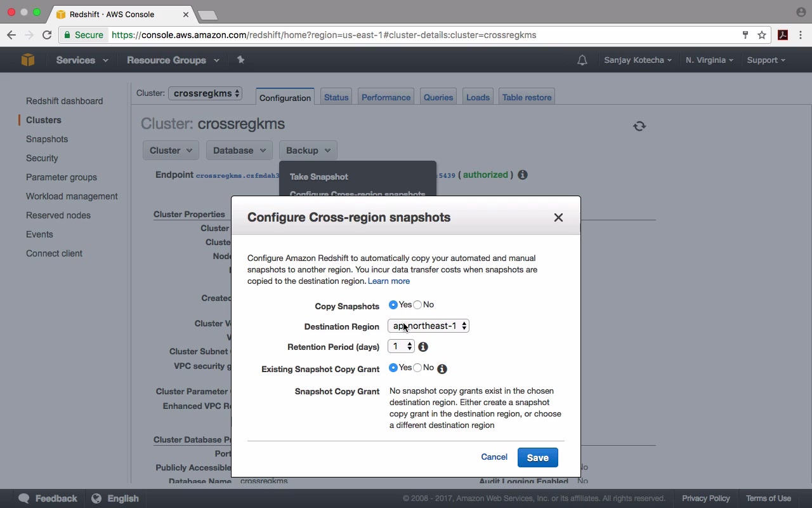The width and height of the screenshot is (812, 508).
Task: Open Connect client in sidebar
Action: (x=54, y=253)
